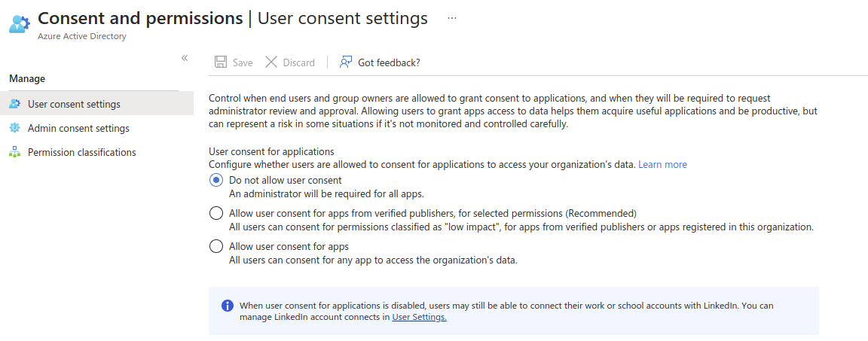Screen dimensions: 868x341
Task: Click the Permission classifications hierarchy icon
Action: click(x=14, y=152)
